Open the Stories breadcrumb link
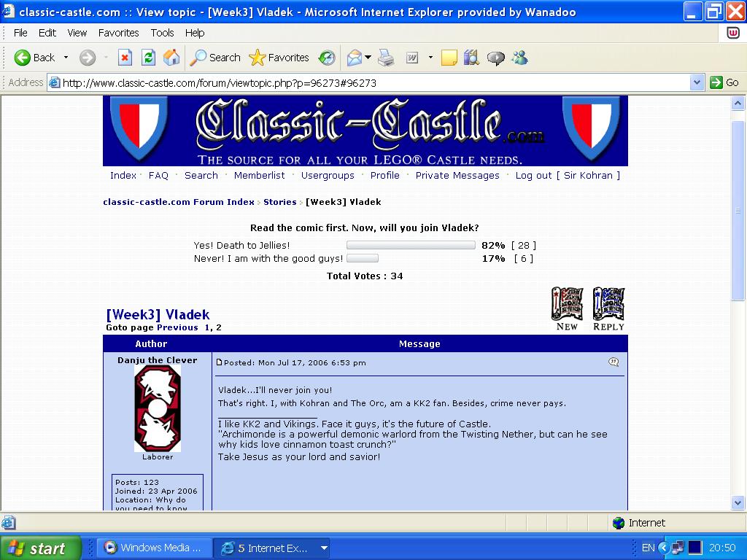Image resolution: width=747 pixels, height=560 pixels. 279,202
